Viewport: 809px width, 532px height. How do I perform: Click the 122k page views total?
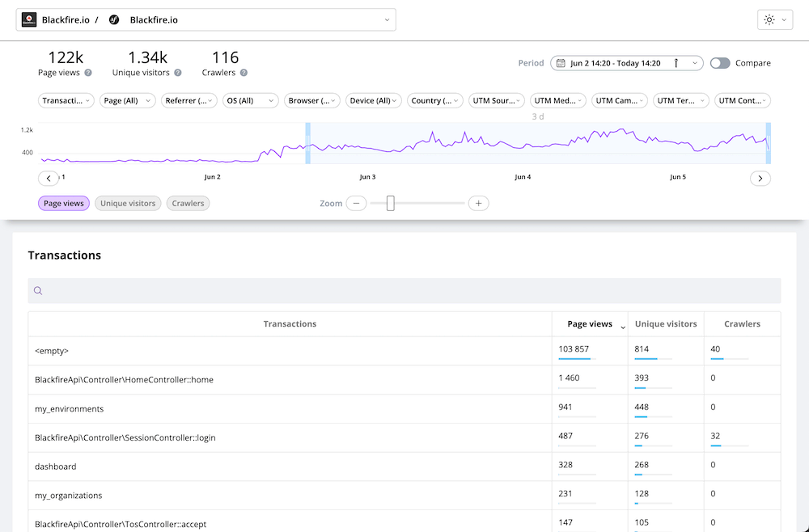pyautogui.click(x=66, y=57)
